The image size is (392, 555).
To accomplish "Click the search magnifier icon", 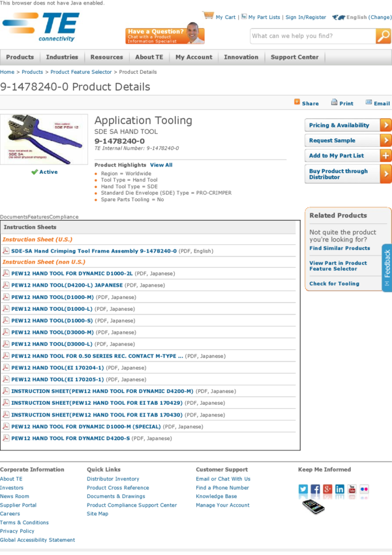I will point(384,37).
